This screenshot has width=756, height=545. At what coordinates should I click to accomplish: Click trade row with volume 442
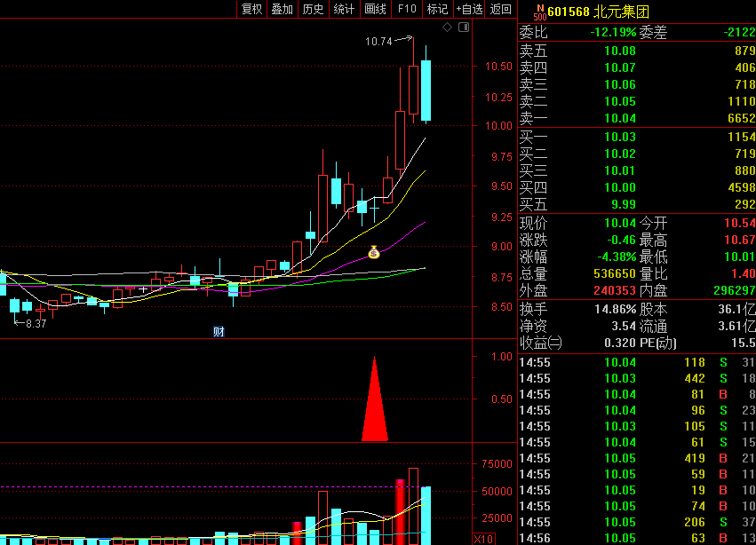click(x=637, y=378)
